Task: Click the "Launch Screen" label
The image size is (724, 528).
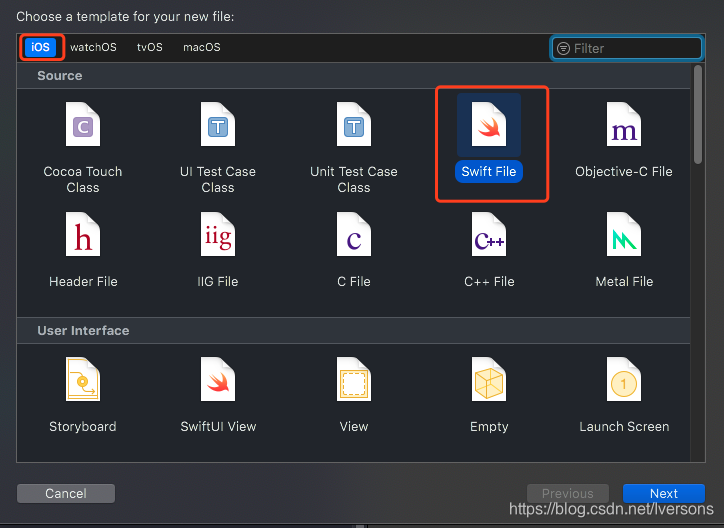Action: [x=624, y=426]
